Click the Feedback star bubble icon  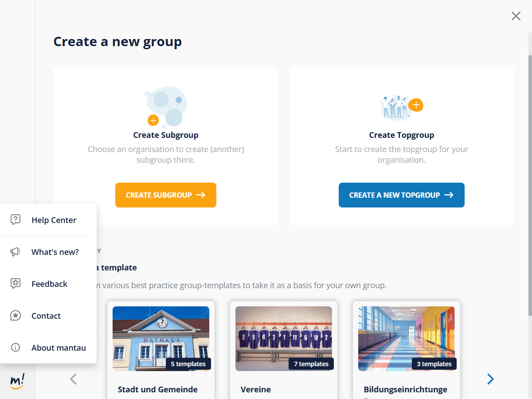(x=16, y=284)
